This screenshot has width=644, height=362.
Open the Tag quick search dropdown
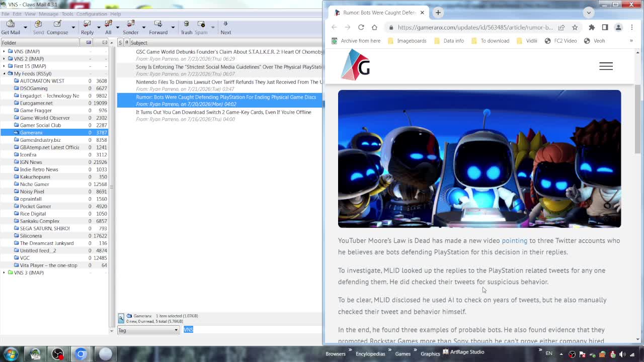(148, 330)
